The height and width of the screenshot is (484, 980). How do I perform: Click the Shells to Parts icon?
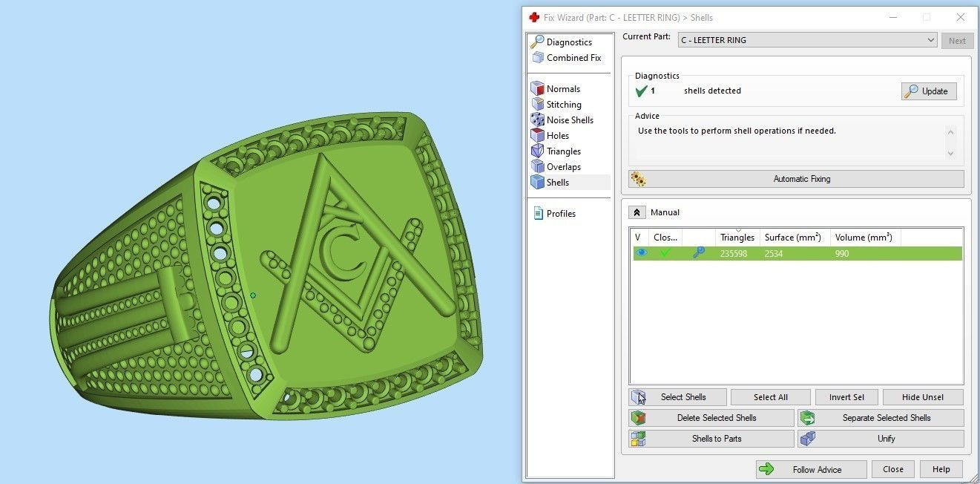(x=638, y=439)
